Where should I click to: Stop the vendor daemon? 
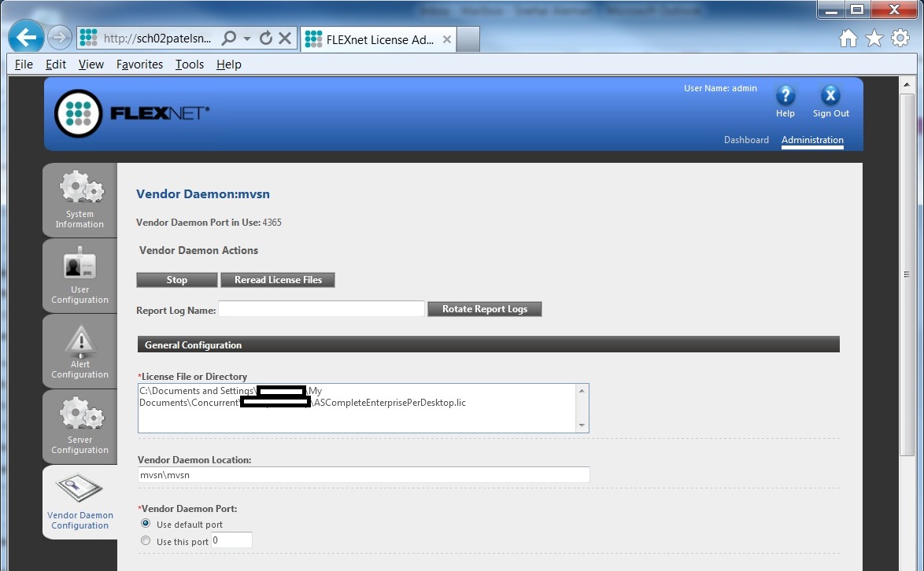177,280
